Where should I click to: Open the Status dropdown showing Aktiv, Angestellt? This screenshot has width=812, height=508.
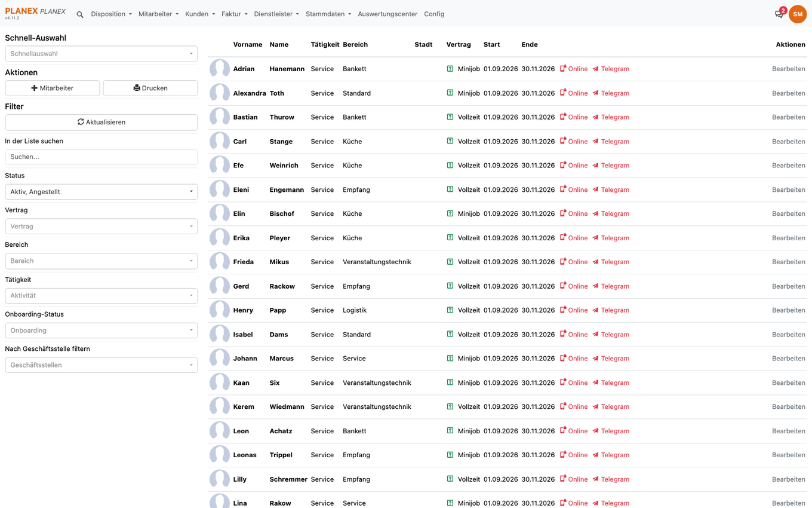click(101, 192)
